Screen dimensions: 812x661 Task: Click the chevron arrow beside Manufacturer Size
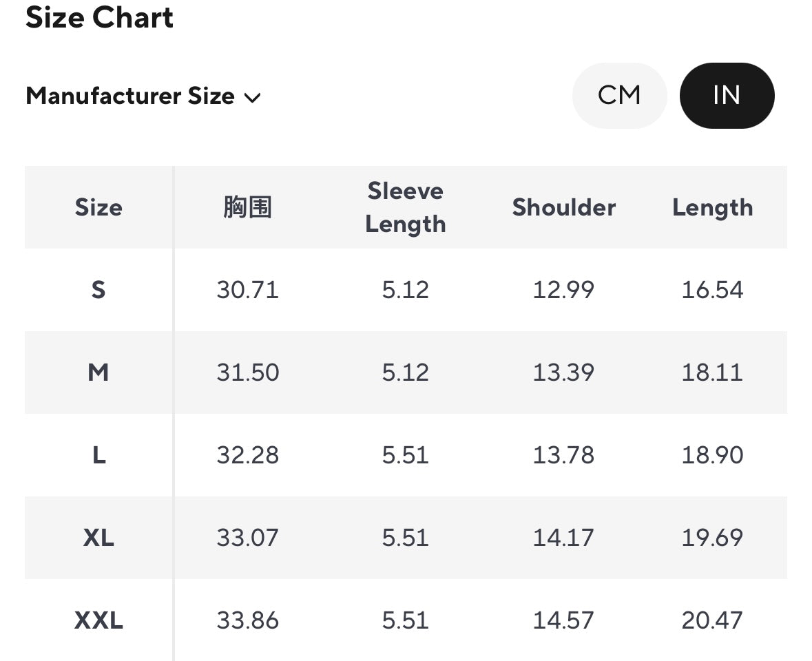coord(253,98)
